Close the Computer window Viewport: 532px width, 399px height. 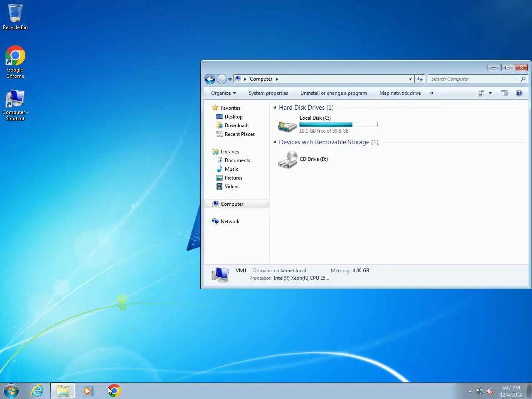[521, 68]
